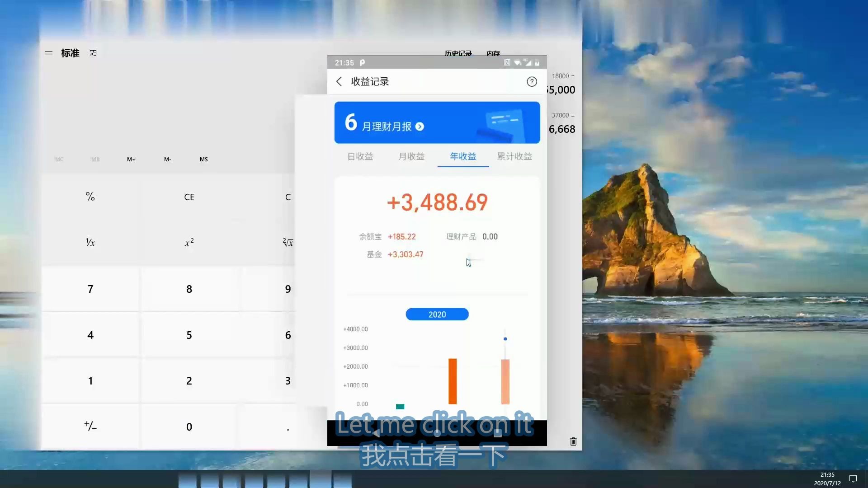
Task: Click the square root icon on calculator
Action: coord(288,243)
